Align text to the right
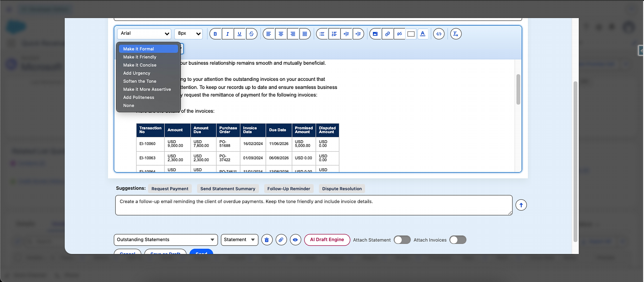The width and height of the screenshot is (644, 282). point(293,34)
